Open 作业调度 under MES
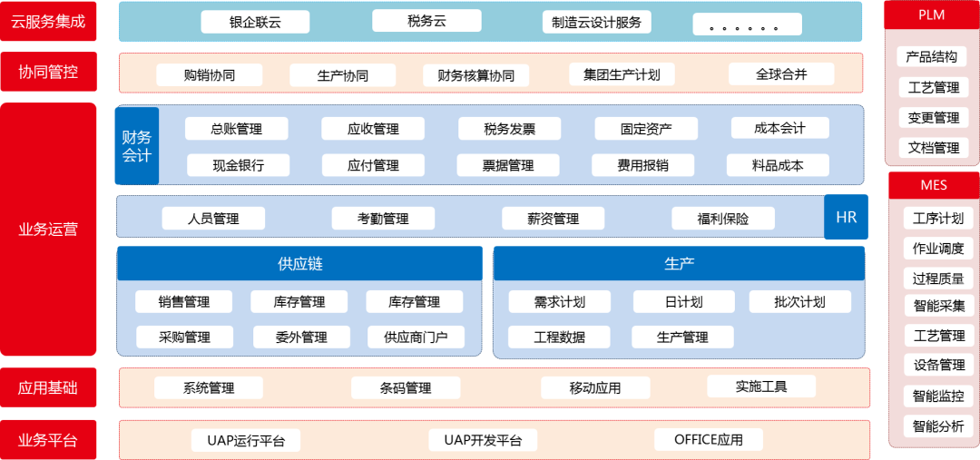This screenshot has height=460, width=980. point(938,248)
